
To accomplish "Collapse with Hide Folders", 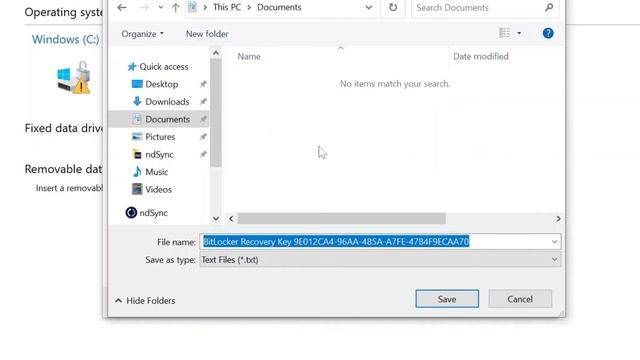I will tap(145, 301).
